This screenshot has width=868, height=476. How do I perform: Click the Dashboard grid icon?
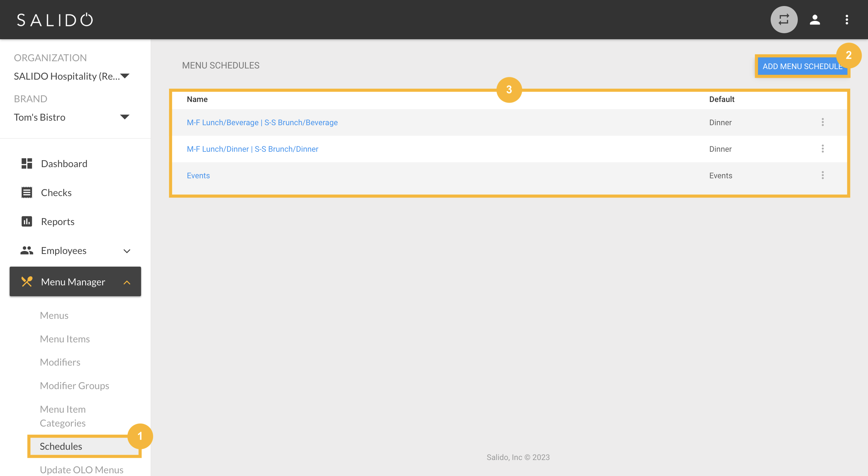tap(27, 163)
